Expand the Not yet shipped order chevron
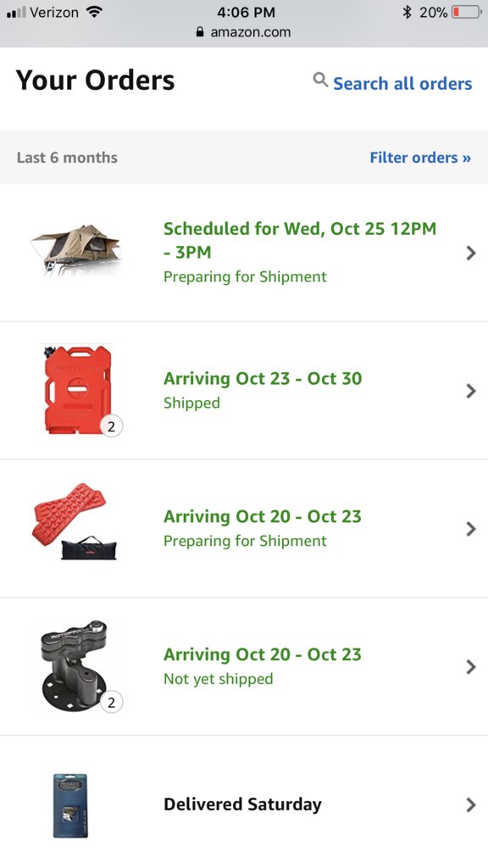 [471, 666]
